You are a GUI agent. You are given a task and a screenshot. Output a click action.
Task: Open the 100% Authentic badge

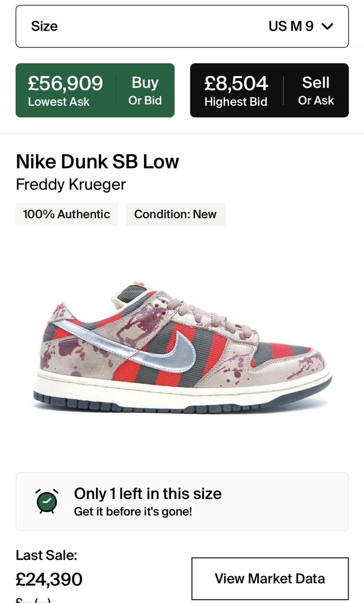tap(67, 214)
